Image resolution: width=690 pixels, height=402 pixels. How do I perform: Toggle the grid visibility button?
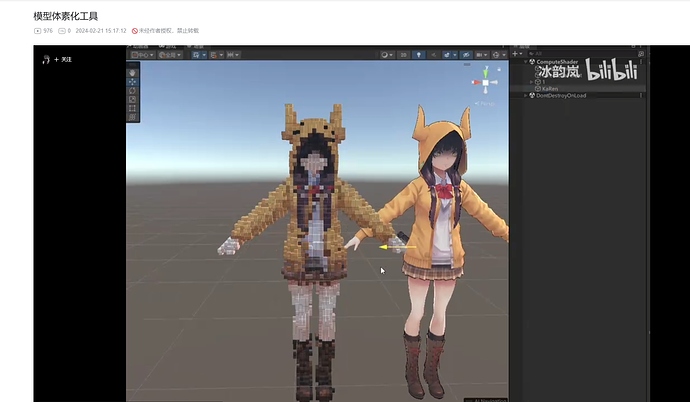(196, 55)
